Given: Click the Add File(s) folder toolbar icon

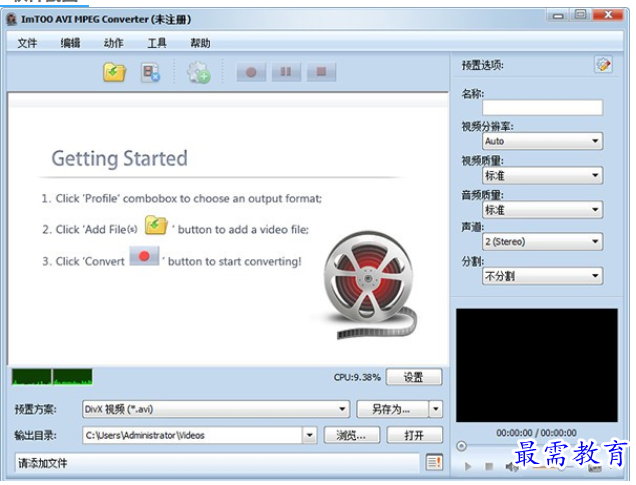Looking at the screenshot, I should pyautogui.click(x=114, y=73).
